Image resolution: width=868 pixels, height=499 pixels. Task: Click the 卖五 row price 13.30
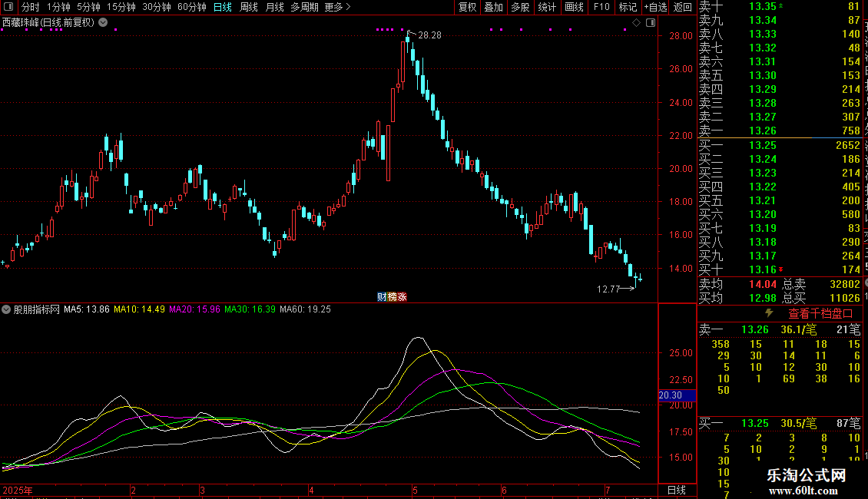(x=762, y=75)
